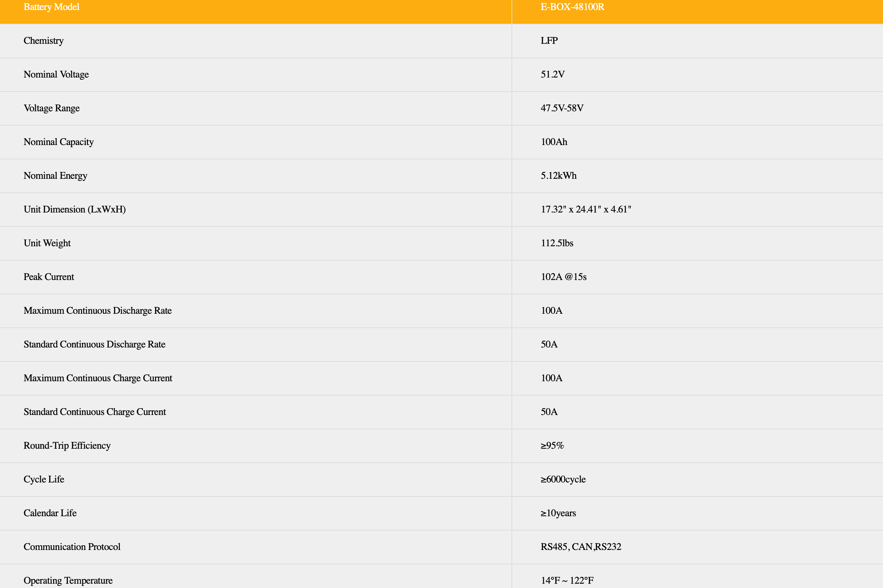The width and height of the screenshot is (883, 588).
Task: Select the ≥6000cycle cycle life value
Action: coord(563,479)
